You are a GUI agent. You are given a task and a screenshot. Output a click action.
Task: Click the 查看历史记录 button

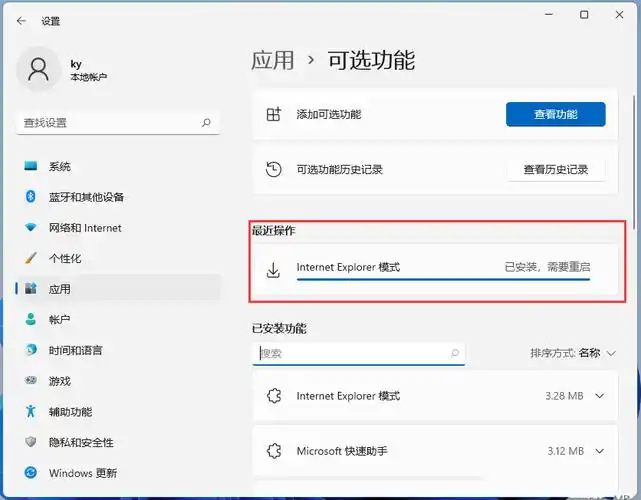coord(555,170)
